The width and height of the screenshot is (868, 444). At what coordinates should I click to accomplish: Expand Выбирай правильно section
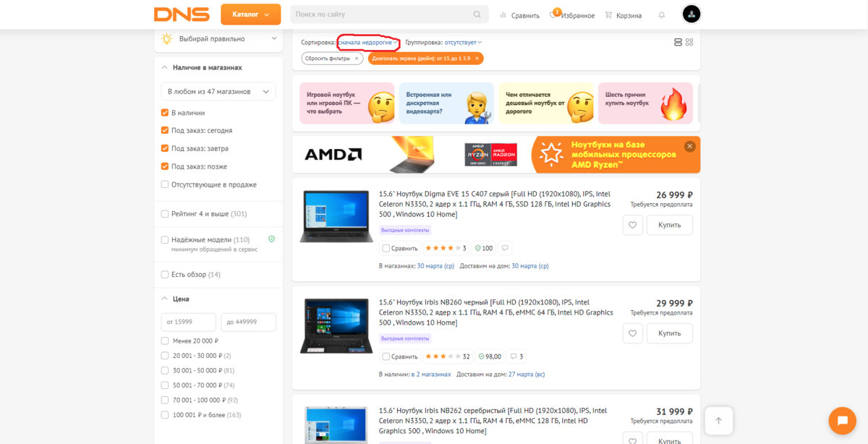pos(274,38)
